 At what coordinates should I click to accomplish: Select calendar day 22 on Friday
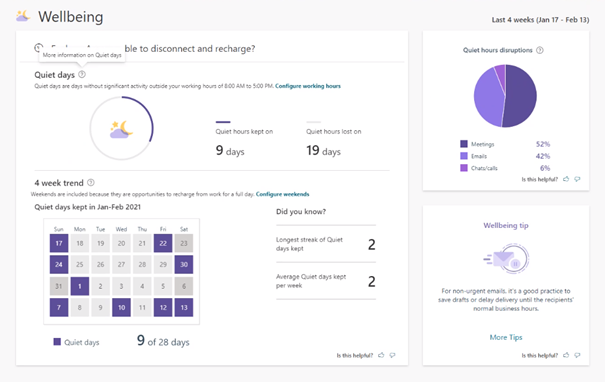point(163,243)
